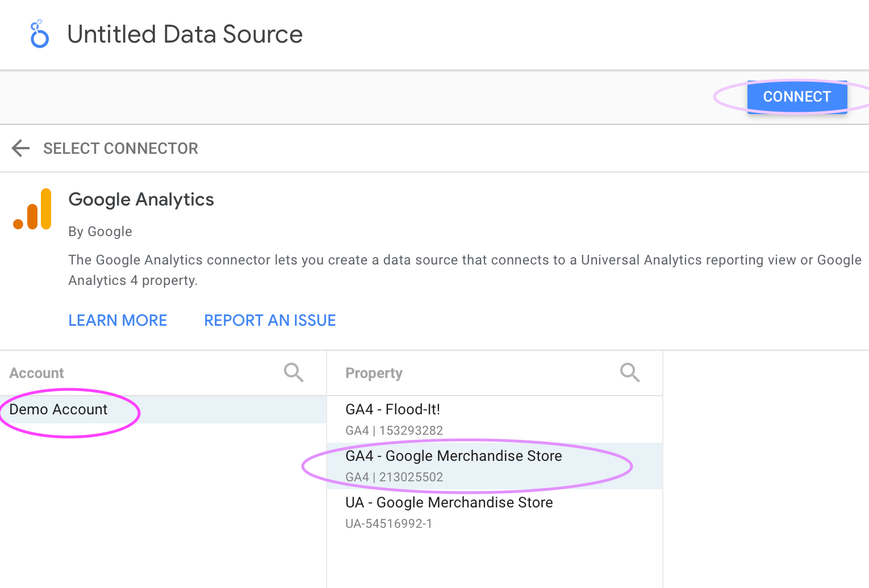Screen dimensions: 869x588
Task: Select Demo Account in the Account list
Action: 163,410
